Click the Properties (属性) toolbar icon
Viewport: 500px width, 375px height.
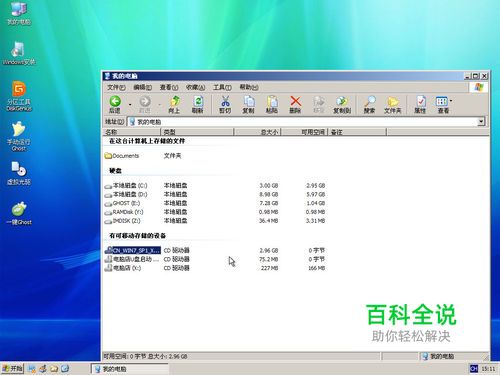tap(420, 104)
